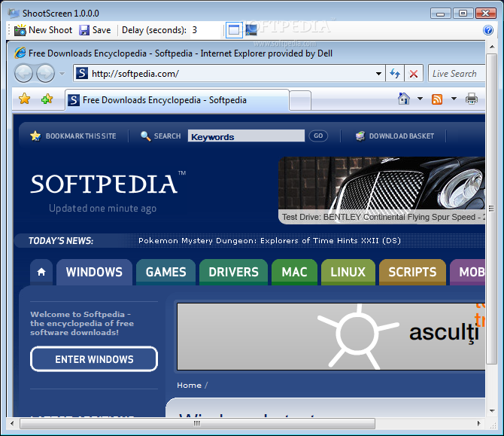Open a new blank browser tab
The image size is (504, 436).
[300, 100]
